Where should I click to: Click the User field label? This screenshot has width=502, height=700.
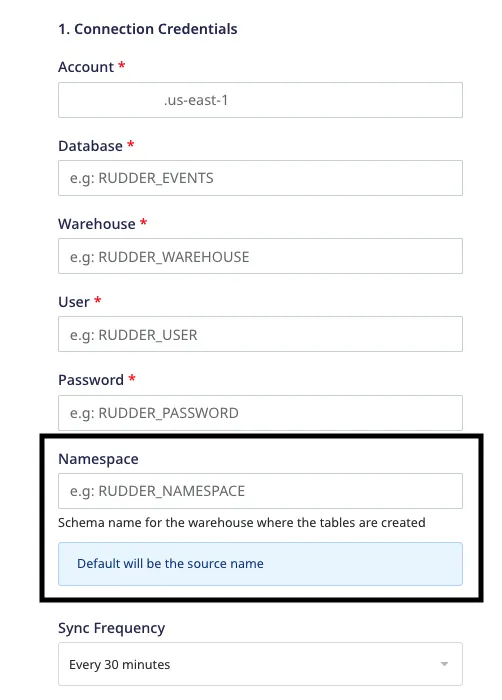click(x=74, y=302)
